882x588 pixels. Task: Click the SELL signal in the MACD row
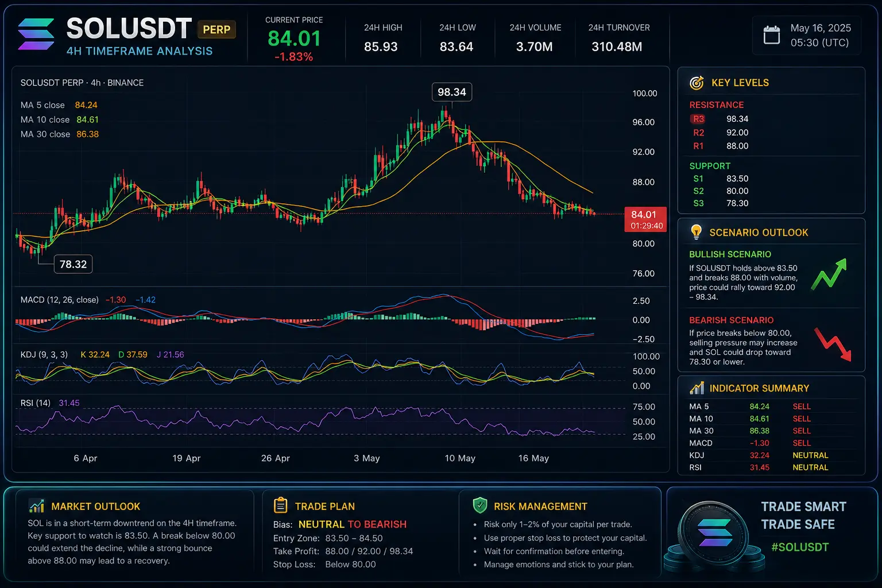point(802,443)
